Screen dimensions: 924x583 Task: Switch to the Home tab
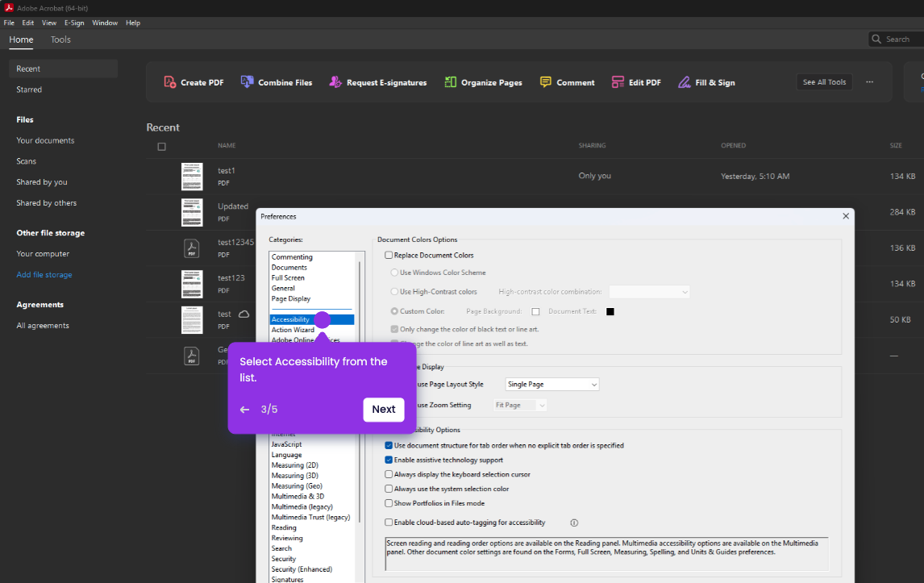[21, 40]
